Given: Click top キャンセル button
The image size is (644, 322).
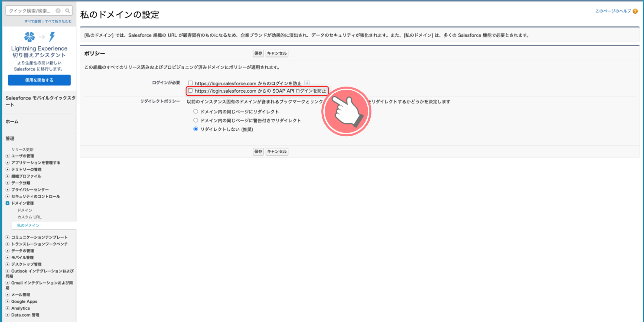Looking at the screenshot, I should click(x=277, y=53).
